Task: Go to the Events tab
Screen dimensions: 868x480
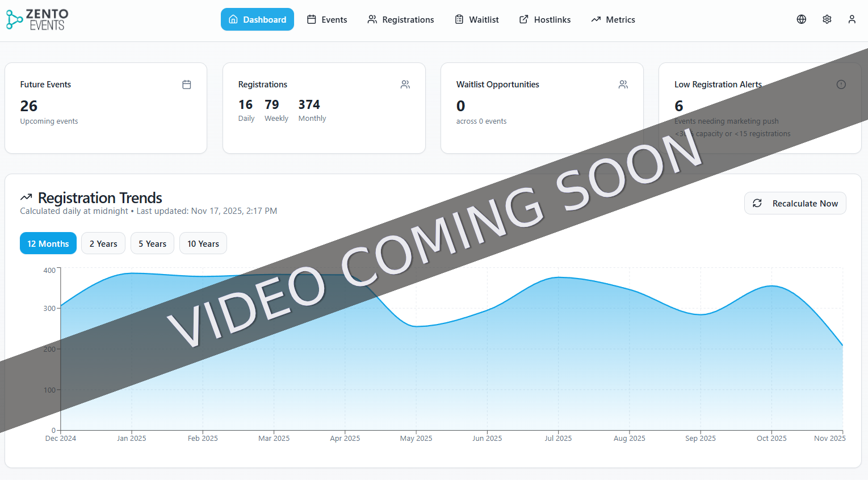Action: pyautogui.click(x=327, y=19)
